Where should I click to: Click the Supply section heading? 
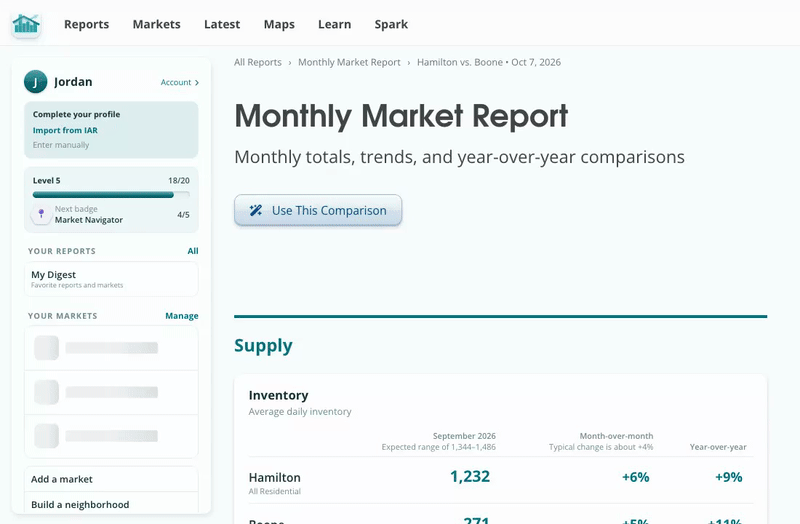tap(263, 345)
